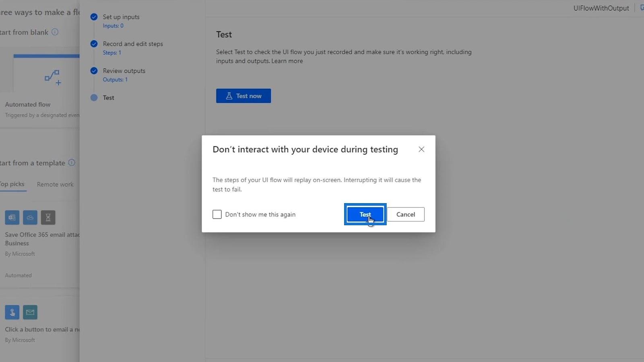
Task: Click the Test step circle indicator
Action: [x=94, y=98]
